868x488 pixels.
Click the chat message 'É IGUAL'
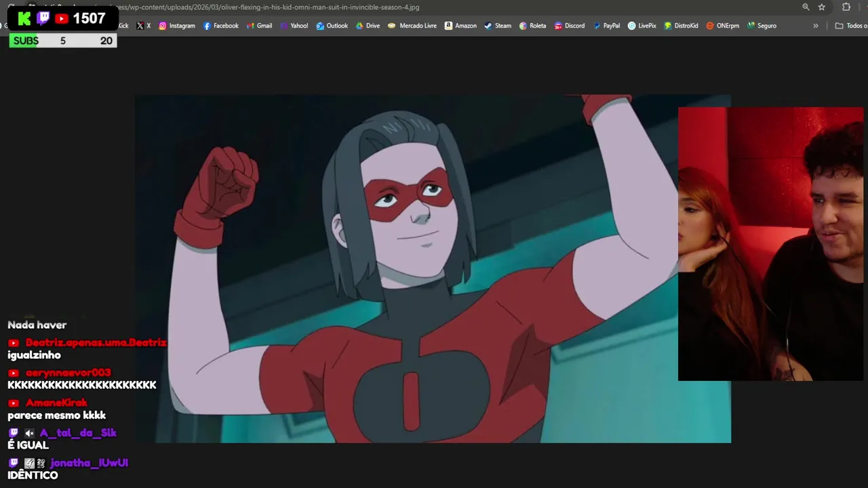click(x=28, y=445)
